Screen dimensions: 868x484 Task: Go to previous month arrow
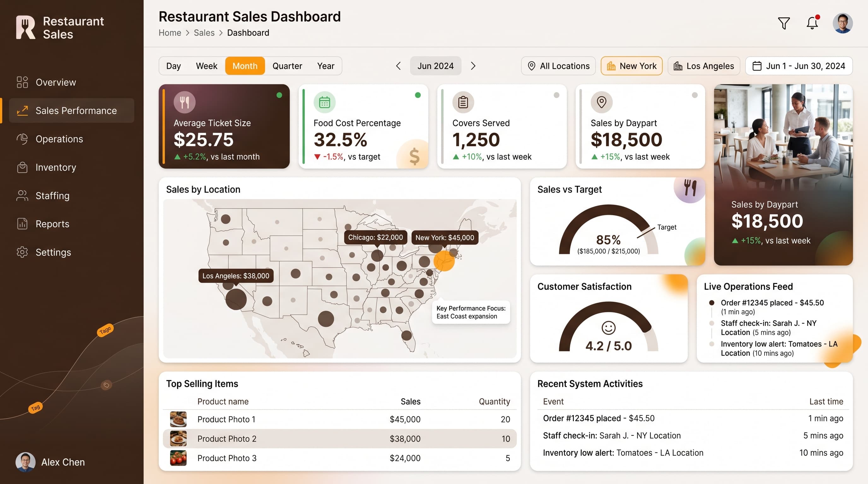398,66
